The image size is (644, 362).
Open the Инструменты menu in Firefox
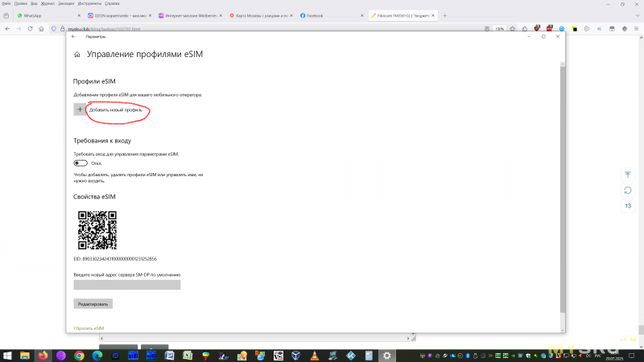89,3
